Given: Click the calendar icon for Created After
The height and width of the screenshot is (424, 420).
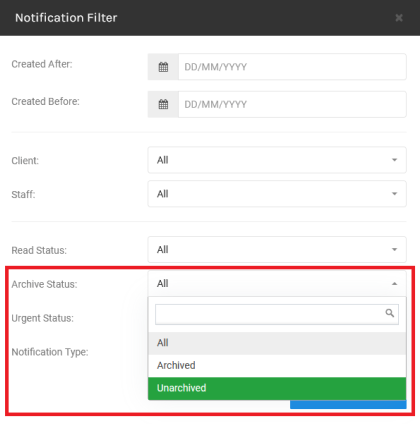Looking at the screenshot, I should click(163, 67).
